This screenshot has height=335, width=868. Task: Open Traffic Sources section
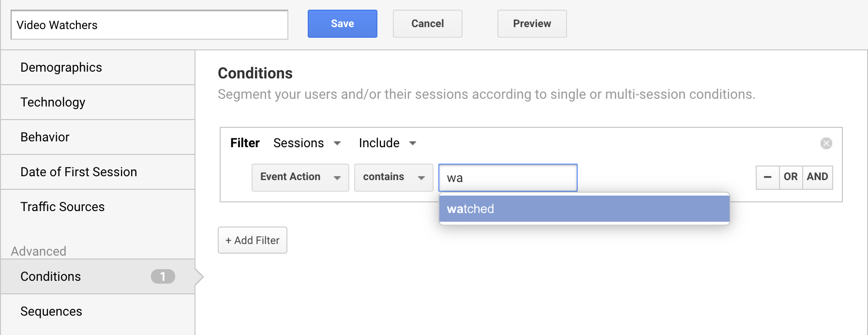point(98,207)
